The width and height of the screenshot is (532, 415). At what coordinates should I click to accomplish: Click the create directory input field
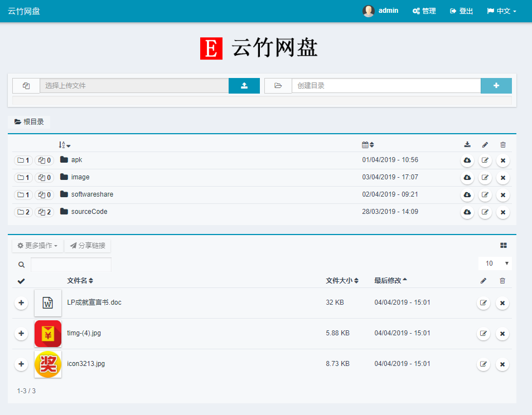385,85
